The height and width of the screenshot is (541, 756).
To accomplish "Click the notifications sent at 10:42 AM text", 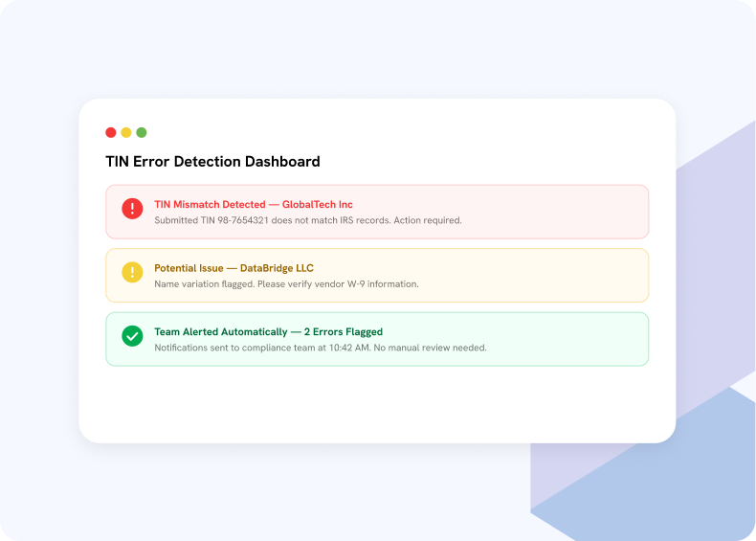I will 321,348.
